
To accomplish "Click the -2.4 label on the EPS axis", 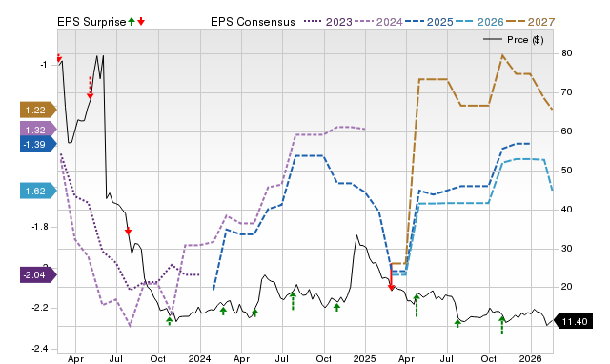I will (39, 349).
